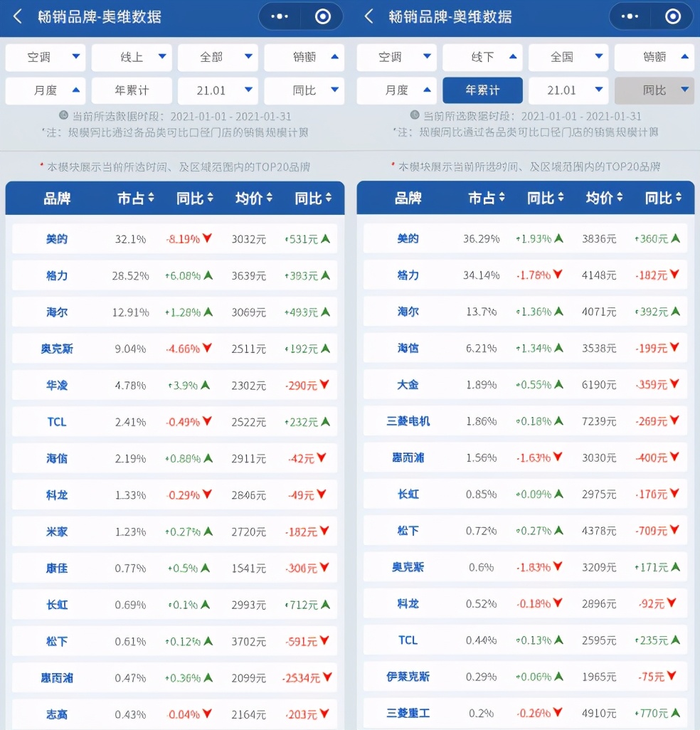Tap the circle close icon in the right header
700x730 pixels.
pyautogui.click(x=672, y=16)
